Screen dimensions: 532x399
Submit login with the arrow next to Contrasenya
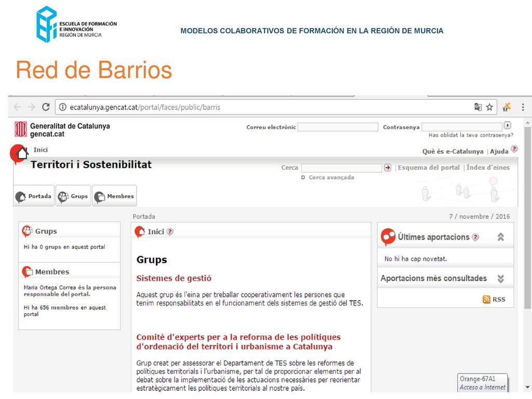tap(507, 126)
